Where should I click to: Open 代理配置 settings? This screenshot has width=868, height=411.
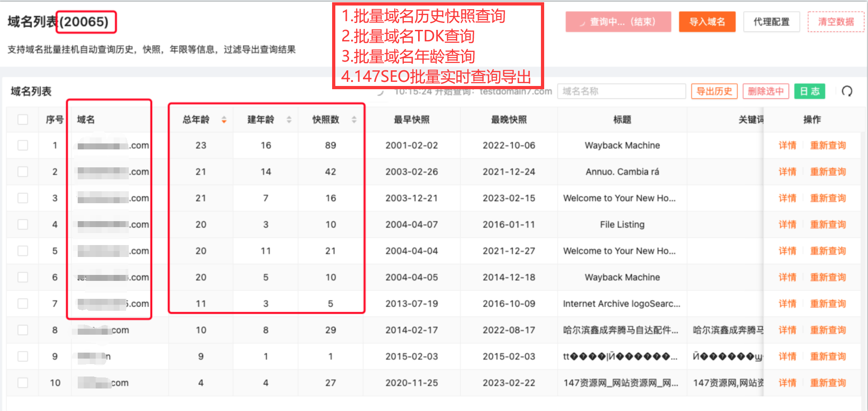(x=771, y=22)
